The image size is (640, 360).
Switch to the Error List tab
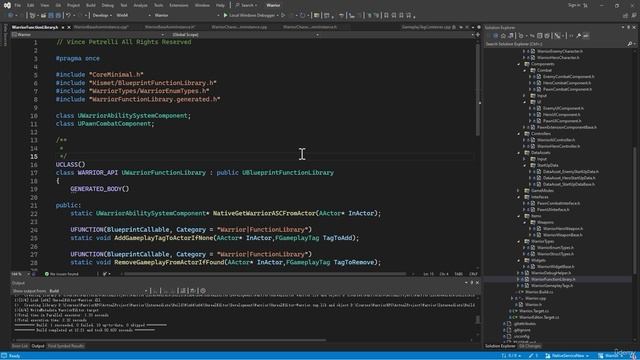click(20, 346)
